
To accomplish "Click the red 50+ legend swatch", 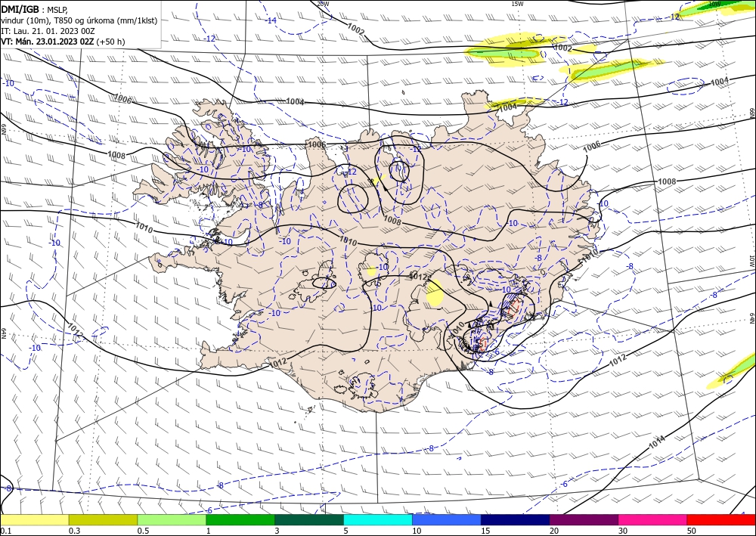I will click(x=721, y=519).
